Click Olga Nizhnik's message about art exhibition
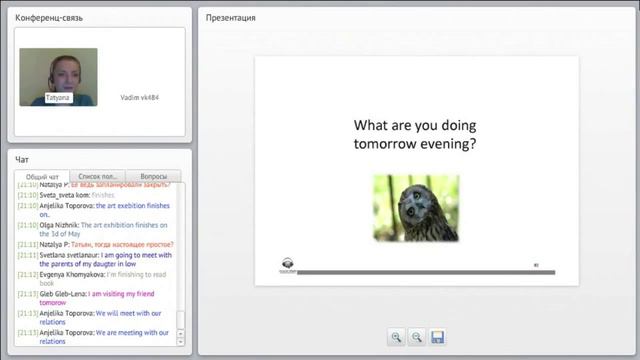Image resolution: width=640 pixels, height=360 pixels. click(x=92, y=229)
